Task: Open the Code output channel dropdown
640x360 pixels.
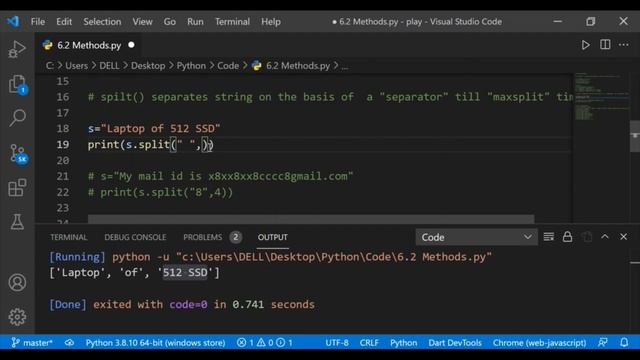Action: 476,237
